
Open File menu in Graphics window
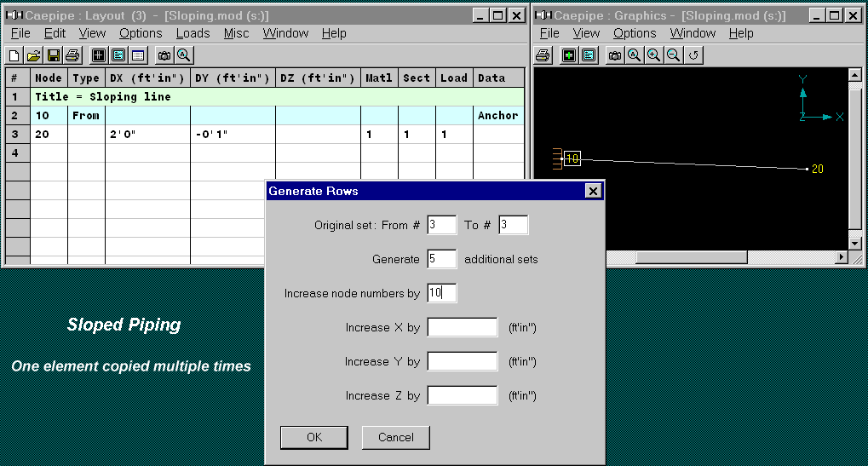click(549, 33)
